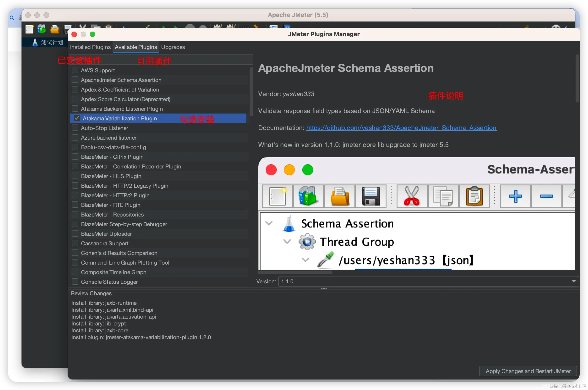
Task: Enable BlazeMeter - HLS Plugin checkbox
Action: (75, 176)
